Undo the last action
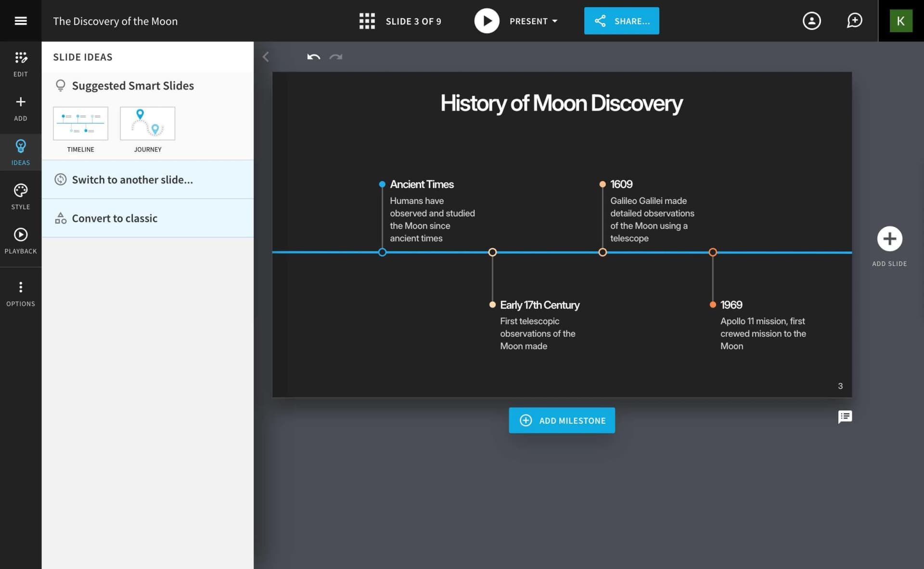Screen dimensions: 924x569 click(x=314, y=57)
